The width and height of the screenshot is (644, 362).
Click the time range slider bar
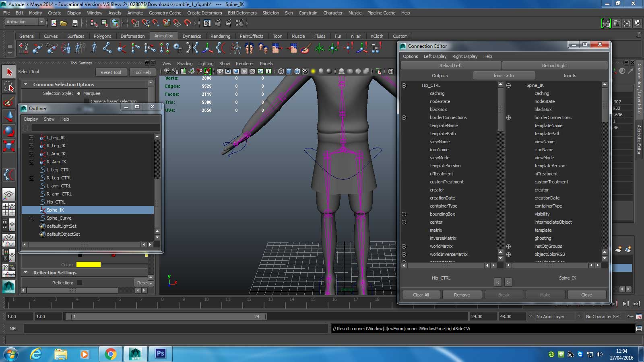pos(166,317)
